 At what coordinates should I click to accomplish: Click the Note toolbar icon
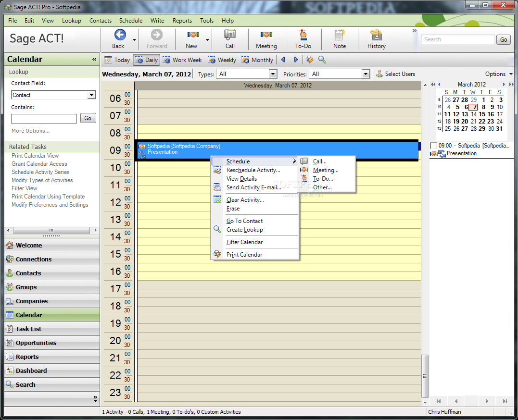[339, 35]
